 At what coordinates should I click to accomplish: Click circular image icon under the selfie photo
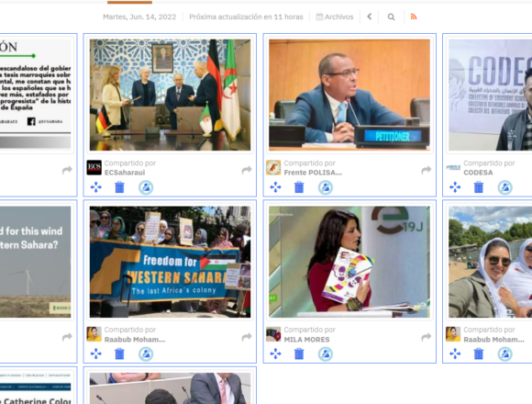504,354
